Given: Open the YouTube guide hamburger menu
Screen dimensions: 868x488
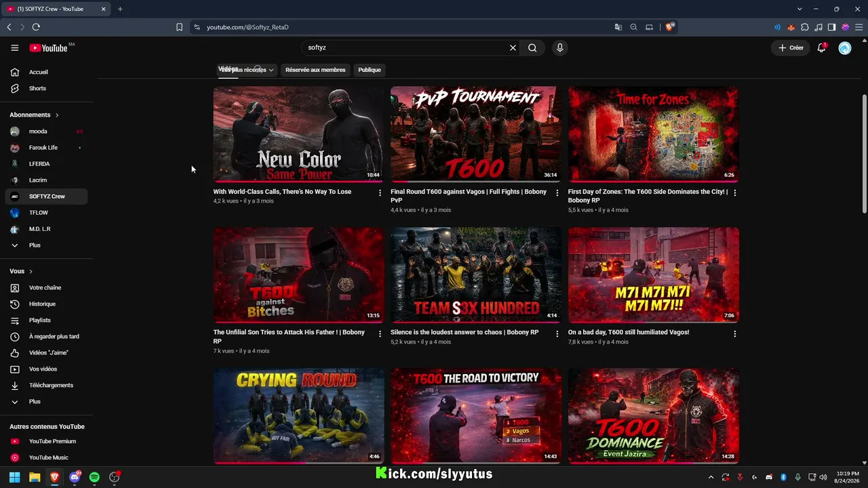Looking at the screenshot, I should (14, 48).
